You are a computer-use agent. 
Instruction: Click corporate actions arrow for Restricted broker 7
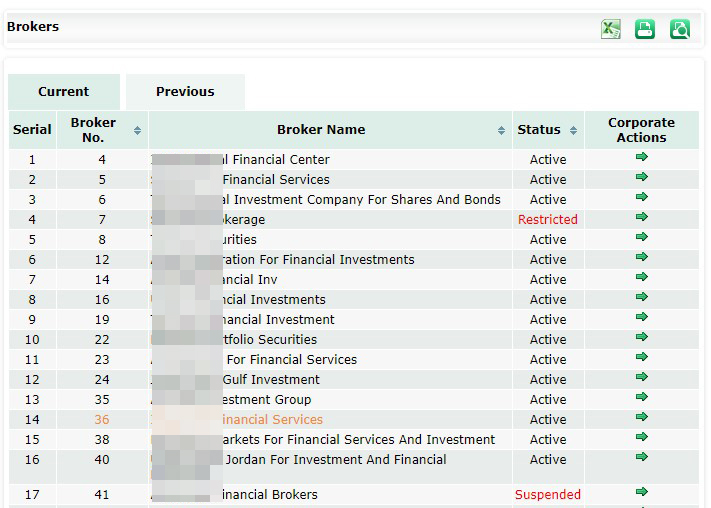click(x=641, y=218)
